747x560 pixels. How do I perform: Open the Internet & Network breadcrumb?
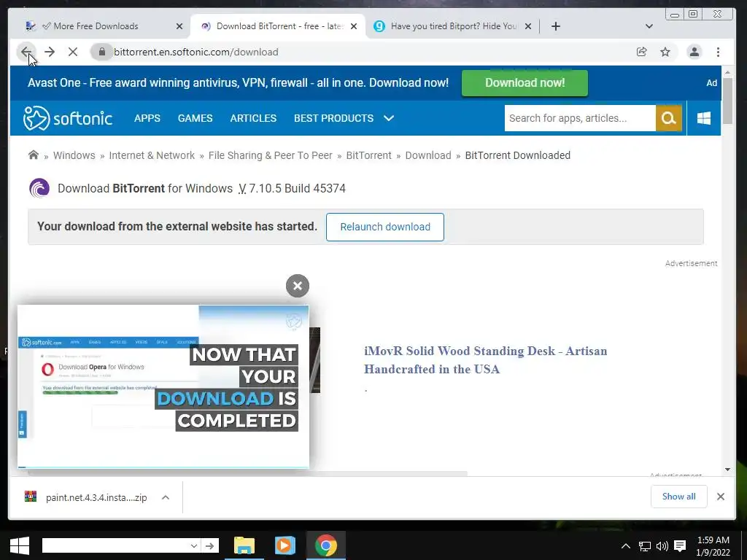coord(152,155)
